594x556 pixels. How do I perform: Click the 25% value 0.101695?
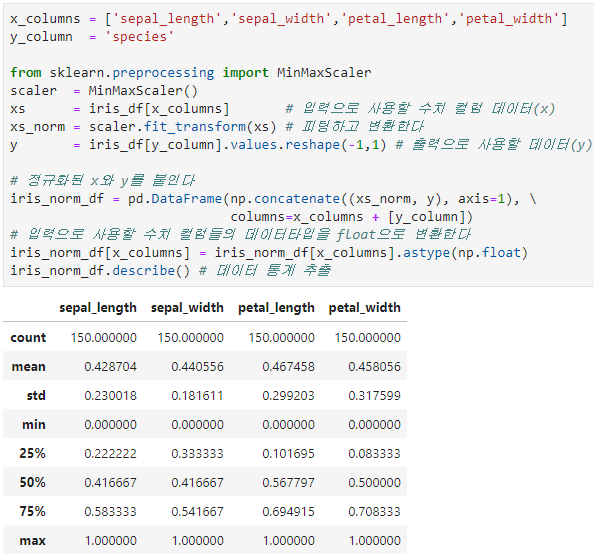pyautogui.click(x=288, y=453)
